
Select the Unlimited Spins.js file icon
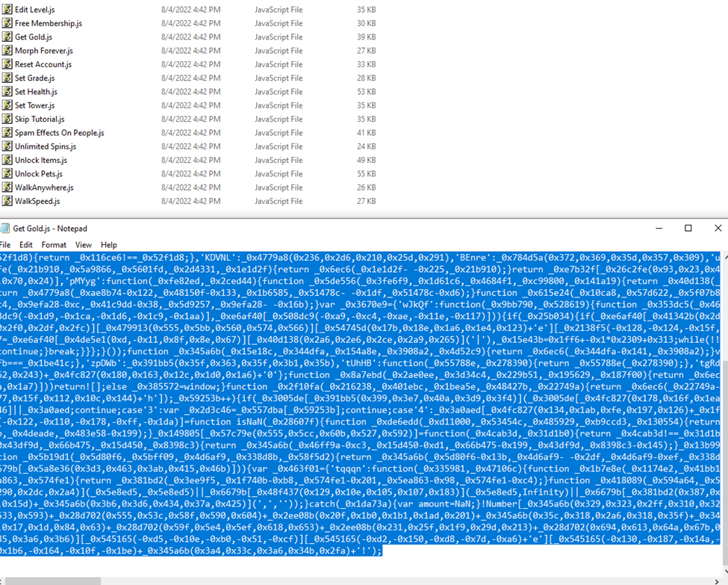(7, 146)
